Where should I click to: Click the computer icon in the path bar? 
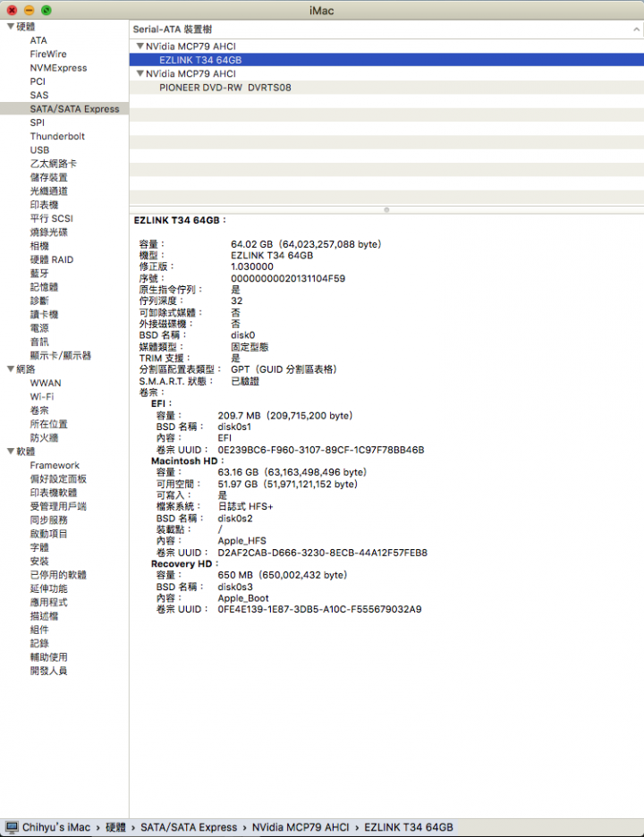point(12,827)
